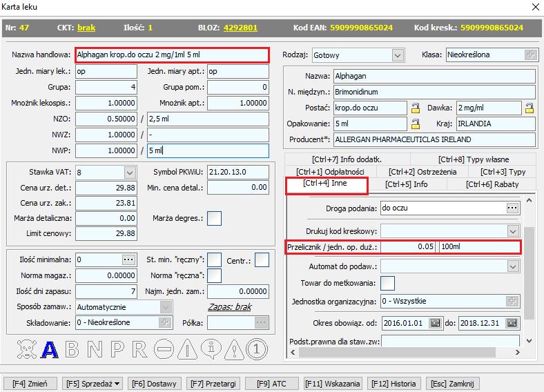Image resolution: width=544 pixels, height=392 pixels.
Task: Click the F12 Historia button
Action: [x=394, y=384]
